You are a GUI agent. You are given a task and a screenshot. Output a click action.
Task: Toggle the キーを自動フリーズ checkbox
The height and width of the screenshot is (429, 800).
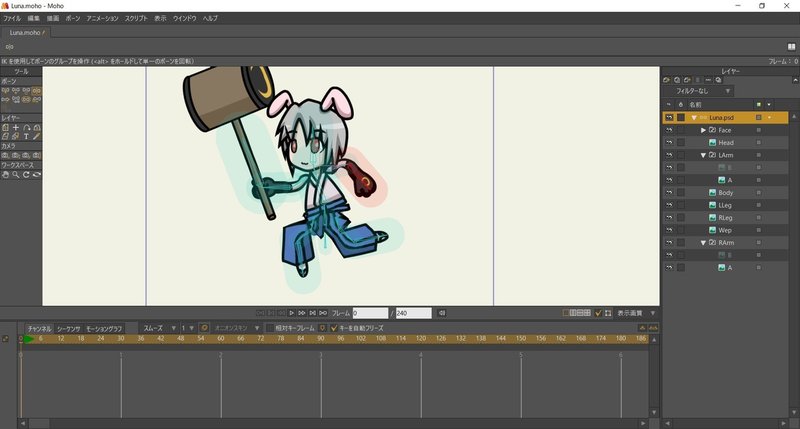point(334,328)
